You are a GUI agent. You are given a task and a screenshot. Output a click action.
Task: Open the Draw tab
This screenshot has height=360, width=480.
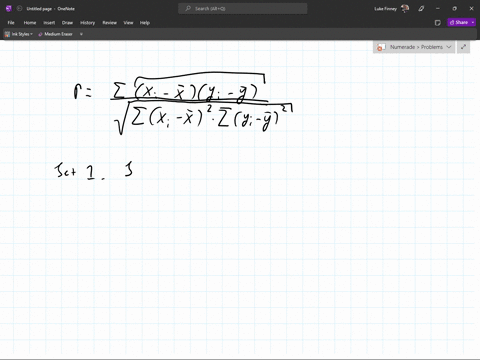pos(67,23)
